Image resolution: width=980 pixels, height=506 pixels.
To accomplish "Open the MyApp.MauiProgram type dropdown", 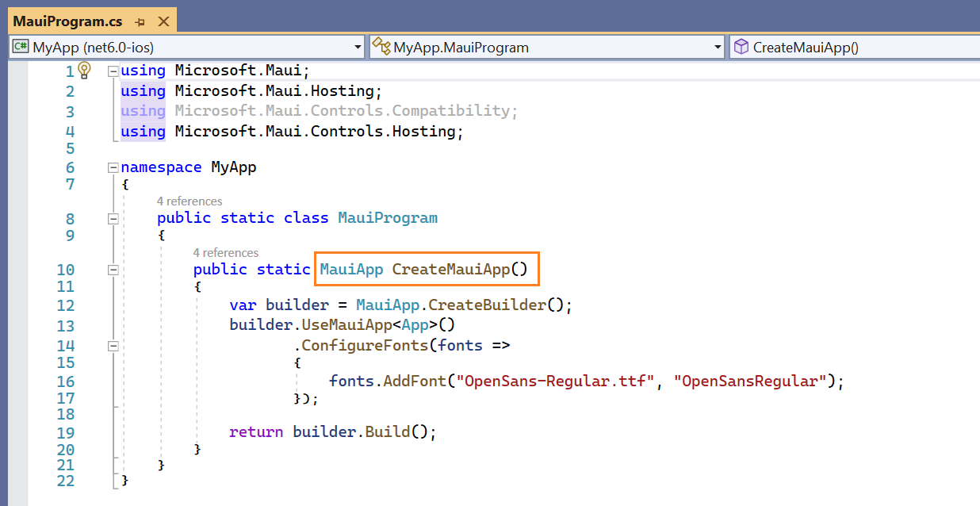I will tap(716, 47).
